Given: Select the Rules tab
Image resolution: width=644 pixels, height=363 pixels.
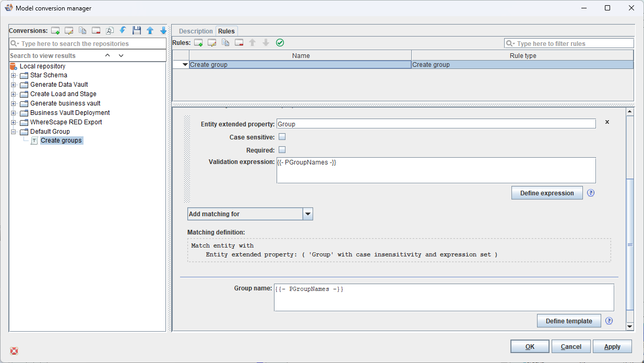Looking at the screenshot, I should point(226,31).
